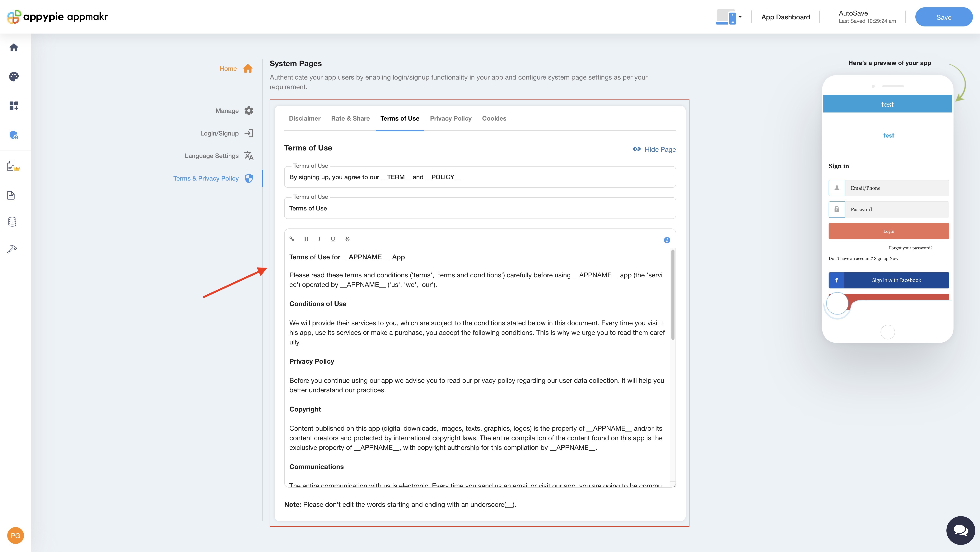Click the home icon in left sidebar

[14, 48]
